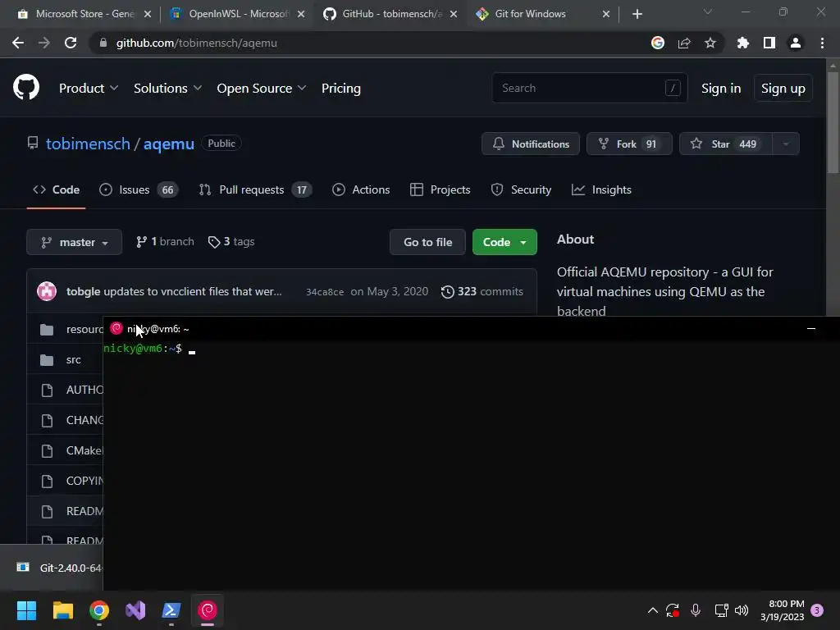
Task: Open Chrome extensions puzzle icon
Action: tap(742, 43)
